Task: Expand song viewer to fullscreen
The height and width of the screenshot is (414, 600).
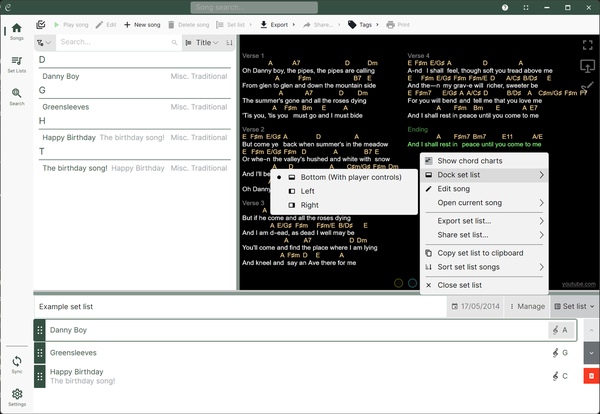Action: [588, 45]
